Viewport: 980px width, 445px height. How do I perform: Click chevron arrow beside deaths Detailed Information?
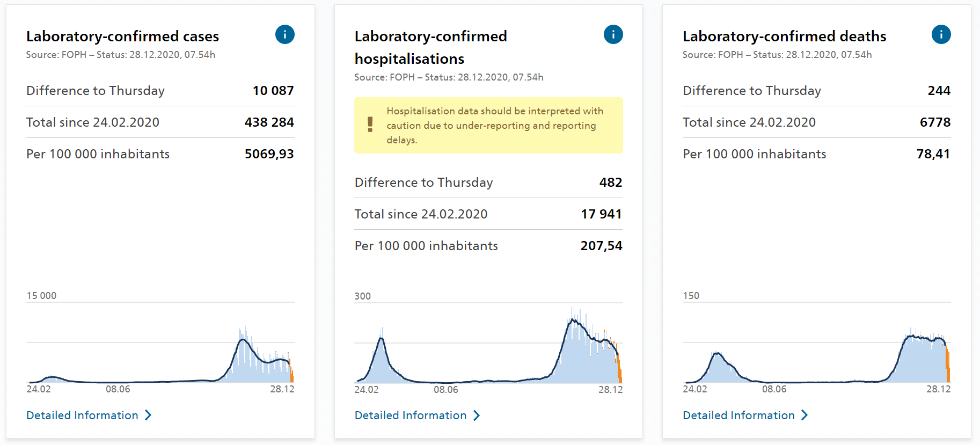point(804,415)
